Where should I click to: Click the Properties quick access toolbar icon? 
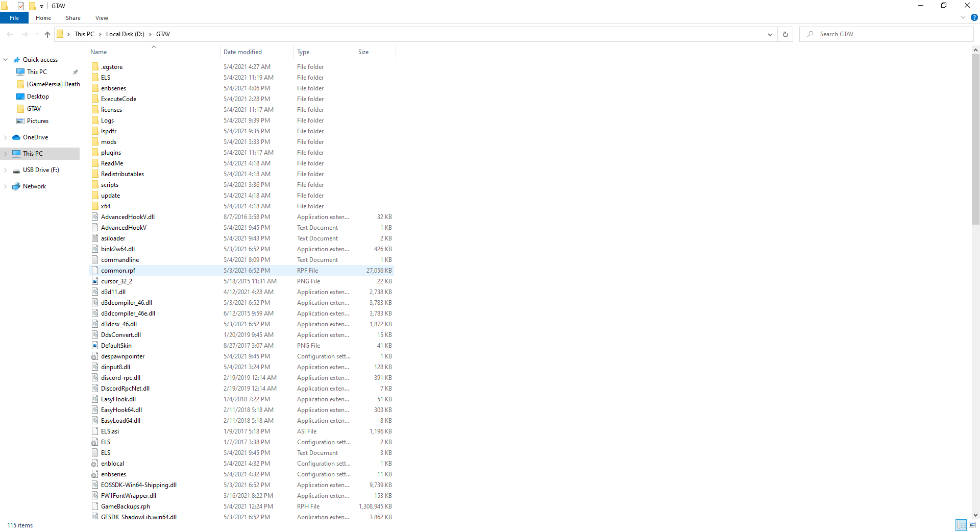click(21, 6)
